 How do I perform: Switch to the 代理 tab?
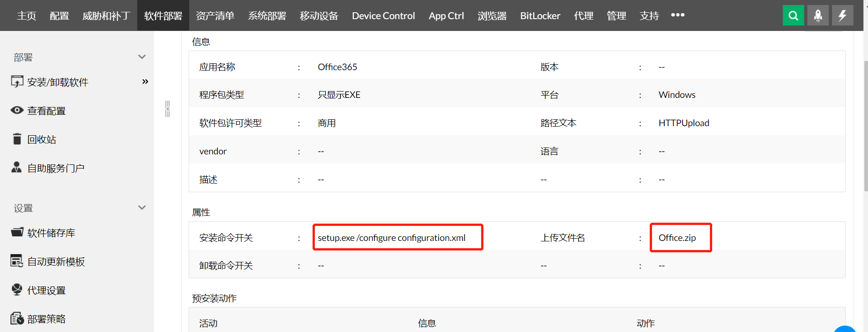coord(584,16)
